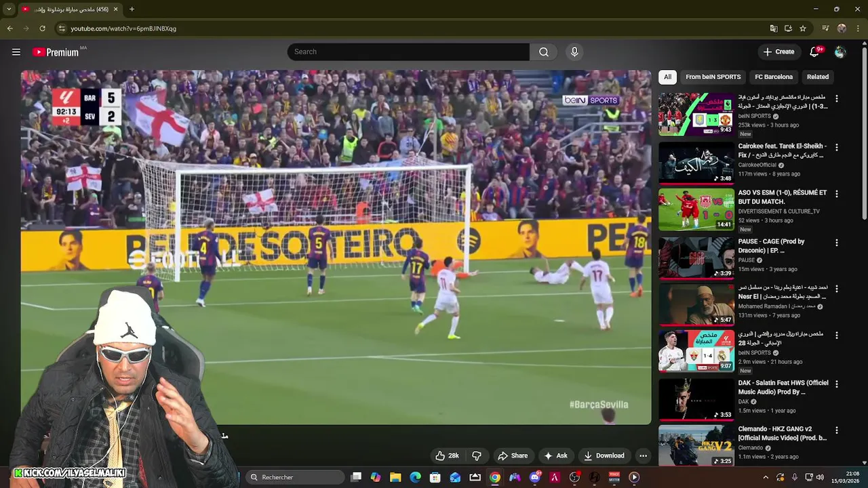Go back in Chrome

[9, 28]
